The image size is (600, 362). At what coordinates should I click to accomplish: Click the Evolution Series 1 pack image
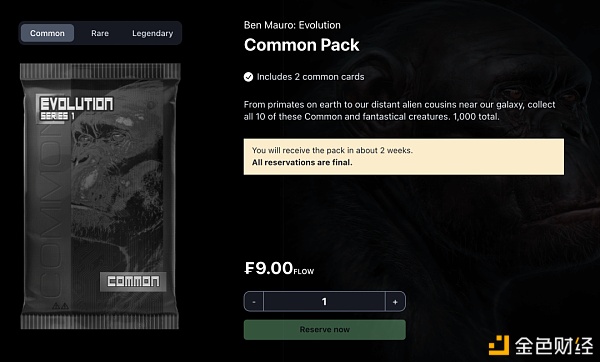tap(99, 196)
